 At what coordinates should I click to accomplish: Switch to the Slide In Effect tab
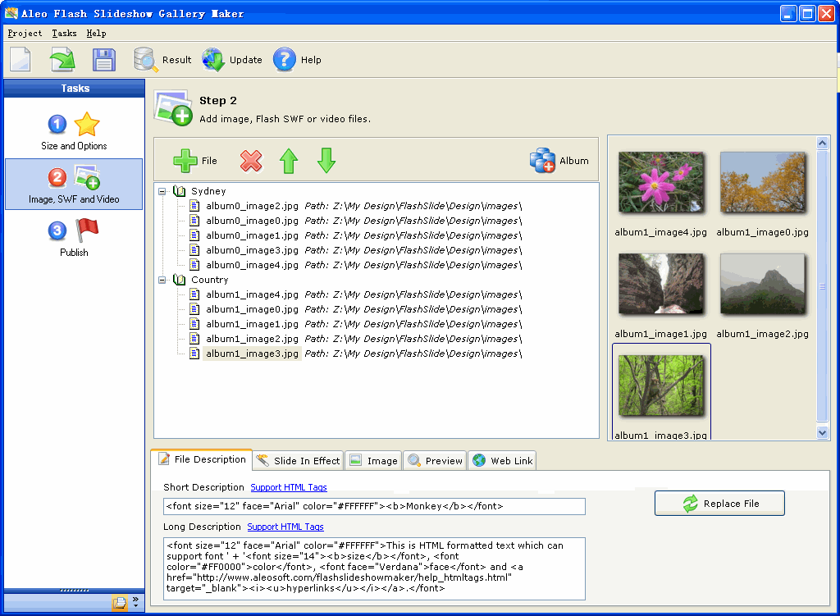298,461
